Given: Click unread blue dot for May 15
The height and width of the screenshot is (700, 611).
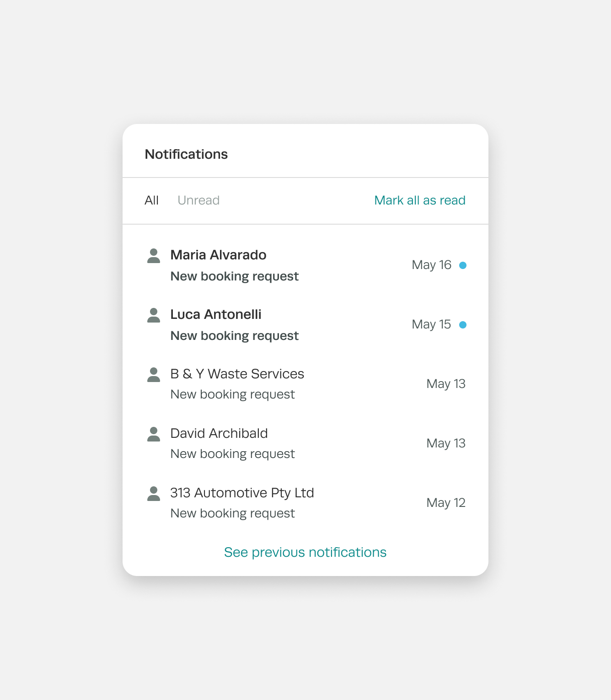Looking at the screenshot, I should click(462, 325).
